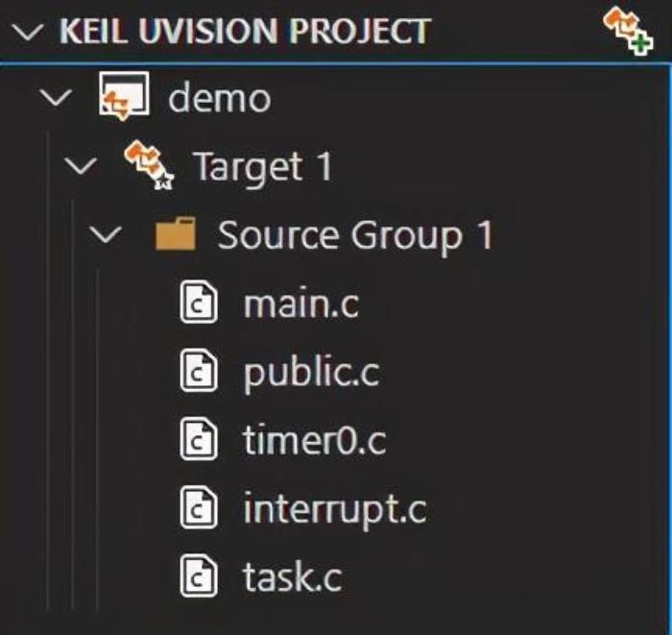Select the Target 1 label
This screenshot has height=635, width=672.
coord(262,166)
